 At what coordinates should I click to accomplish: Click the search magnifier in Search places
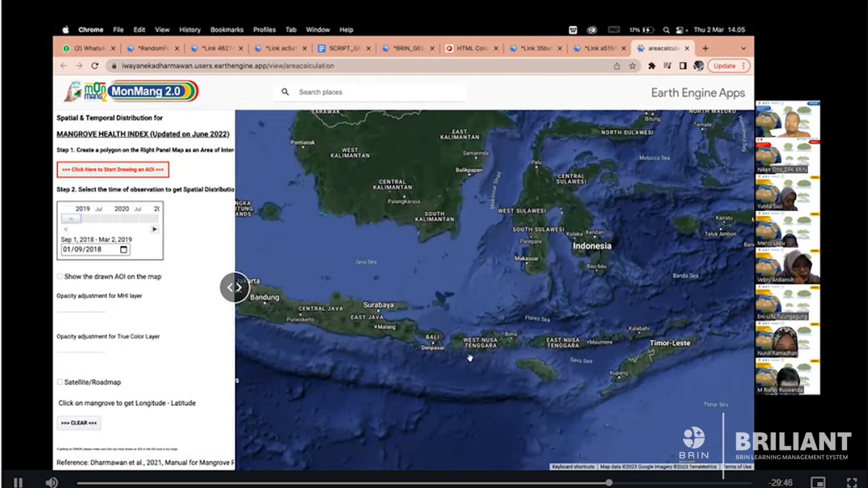click(285, 91)
